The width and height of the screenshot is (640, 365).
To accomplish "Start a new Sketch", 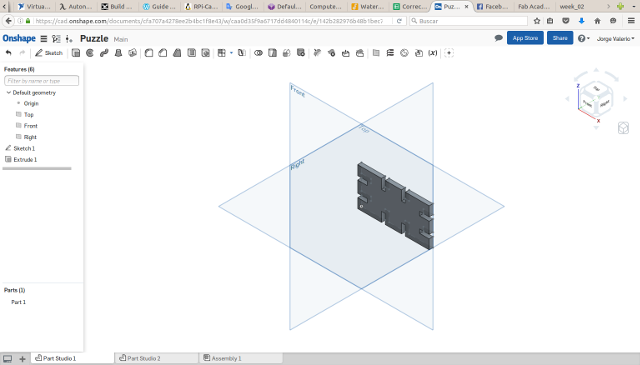I will (x=49, y=53).
